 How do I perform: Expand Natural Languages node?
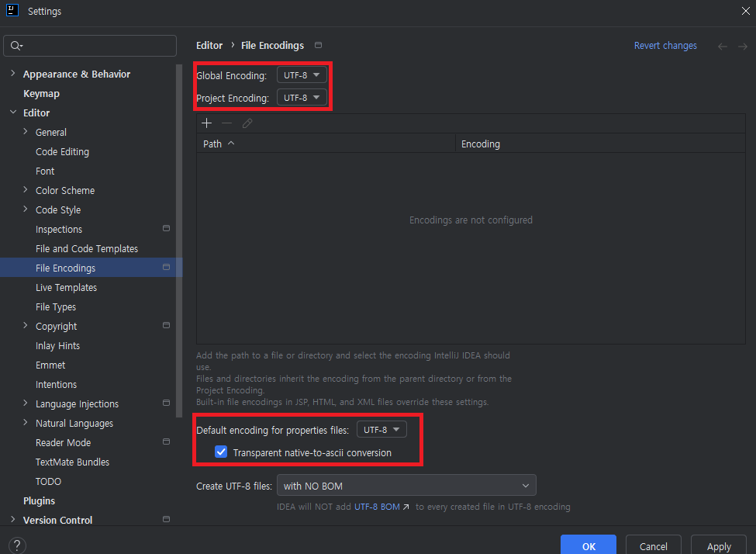(x=26, y=422)
